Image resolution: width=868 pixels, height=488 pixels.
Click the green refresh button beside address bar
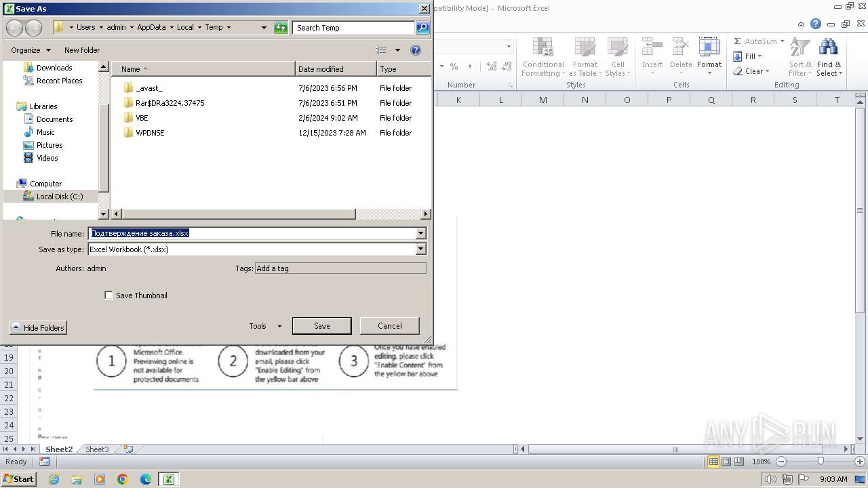point(281,28)
